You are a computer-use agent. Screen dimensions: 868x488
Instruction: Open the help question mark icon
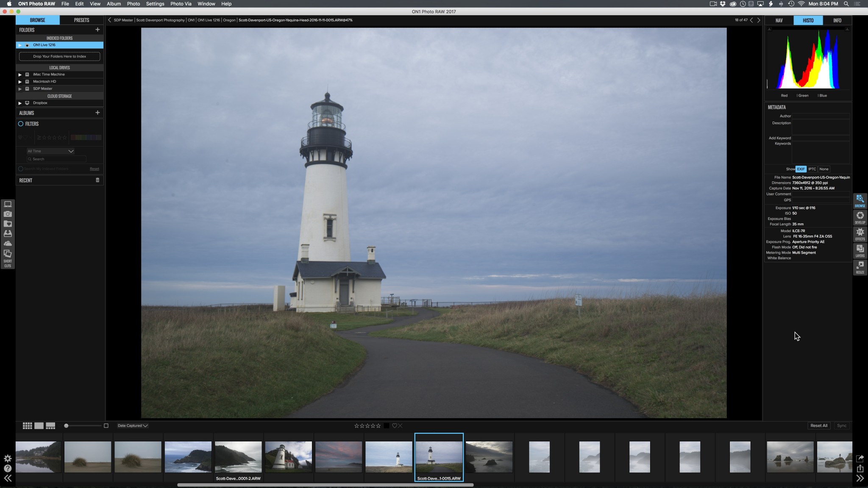(8, 469)
